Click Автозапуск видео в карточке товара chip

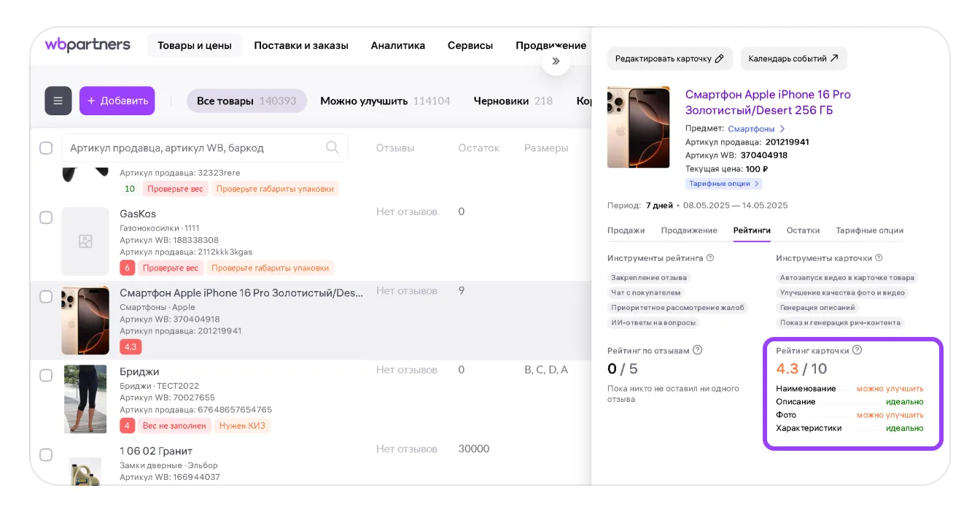(847, 277)
